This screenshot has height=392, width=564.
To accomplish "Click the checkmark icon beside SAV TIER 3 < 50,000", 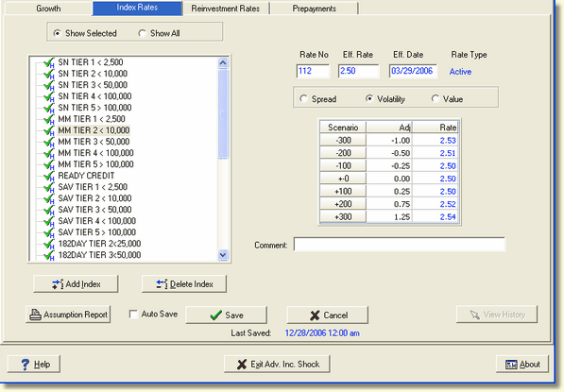I will (49, 211).
